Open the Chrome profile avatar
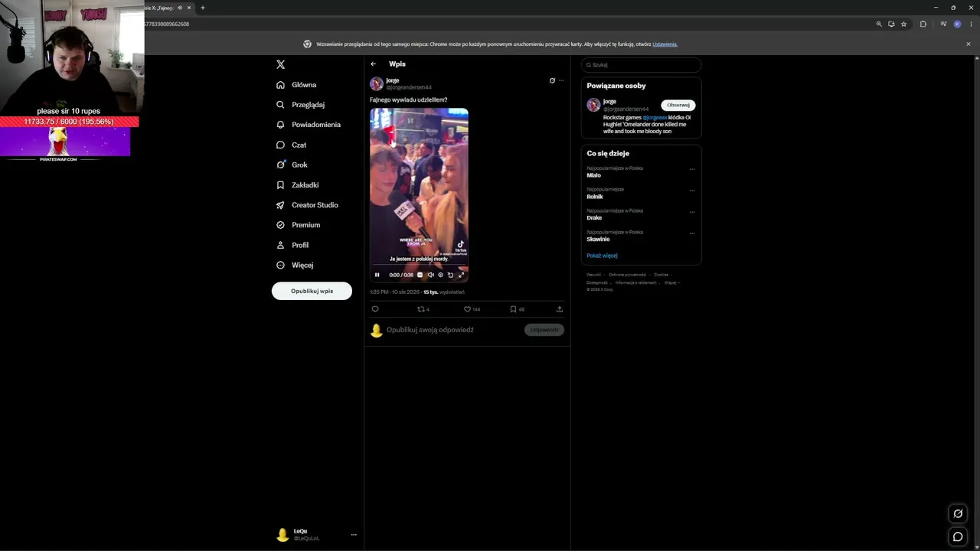Viewport: 980px width, 551px height. [x=957, y=24]
